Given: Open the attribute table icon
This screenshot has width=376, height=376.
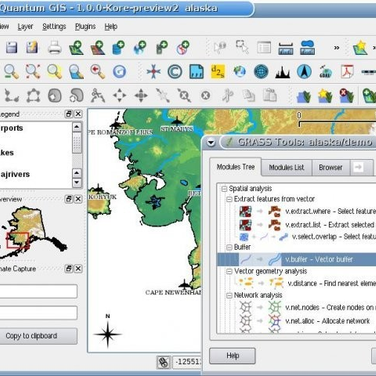Looking at the screenshot, I should 264,48.
